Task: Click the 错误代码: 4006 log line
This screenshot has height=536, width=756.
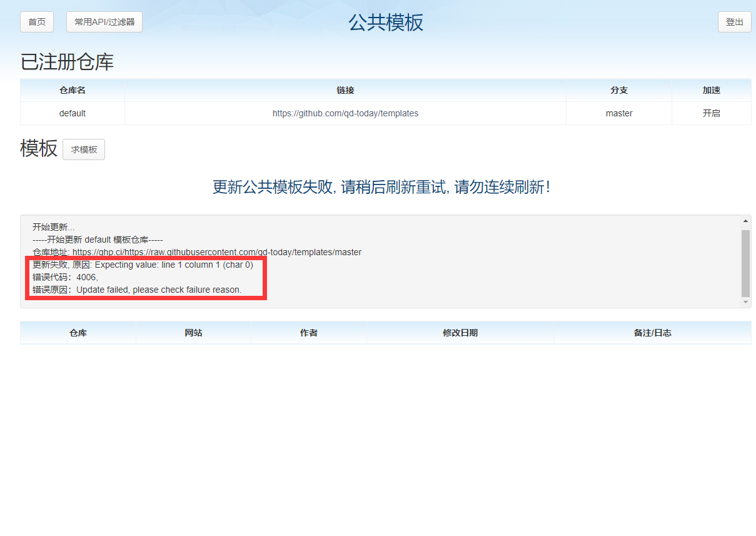Action: point(65,277)
